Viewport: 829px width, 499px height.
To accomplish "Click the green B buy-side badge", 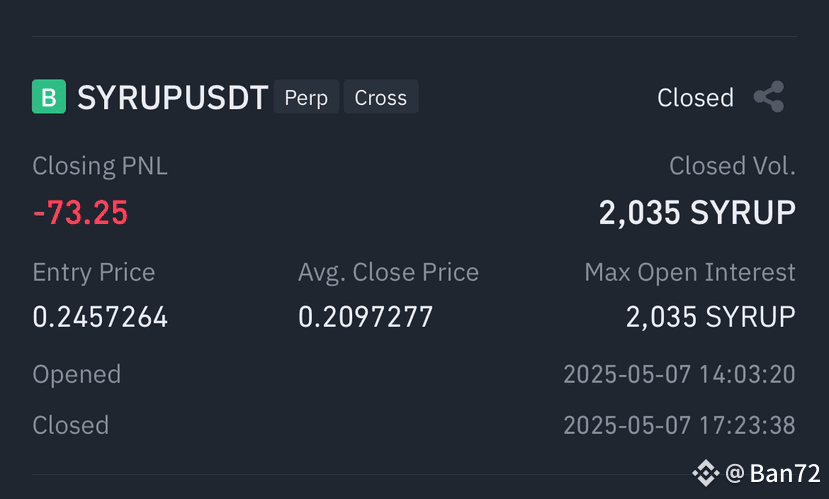I will tap(49, 97).
